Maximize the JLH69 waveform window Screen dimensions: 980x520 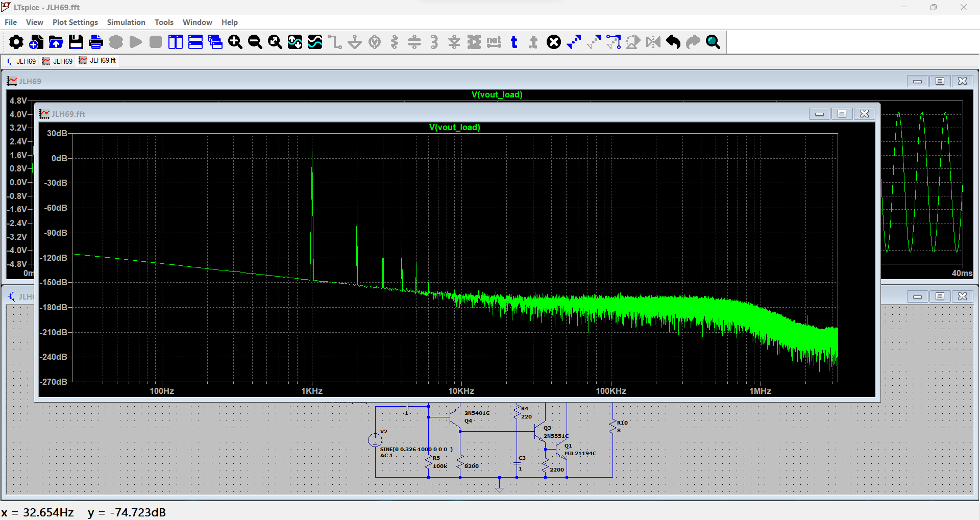click(940, 81)
